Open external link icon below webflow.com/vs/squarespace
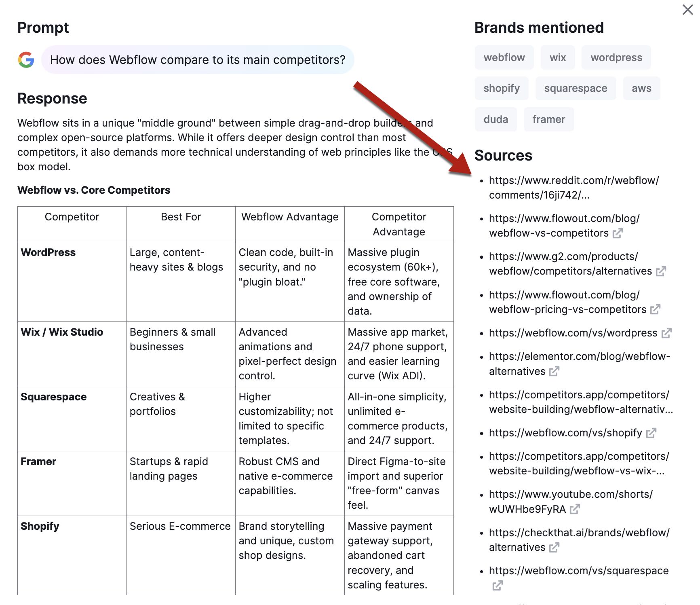The height and width of the screenshot is (605, 700). pos(498,586)
